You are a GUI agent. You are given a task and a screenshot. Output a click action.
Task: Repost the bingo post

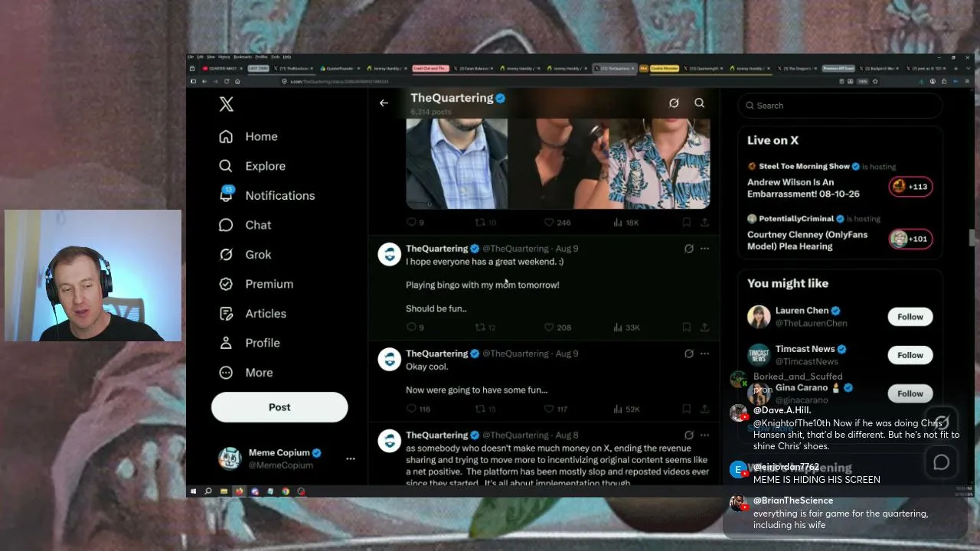point(485,328)
